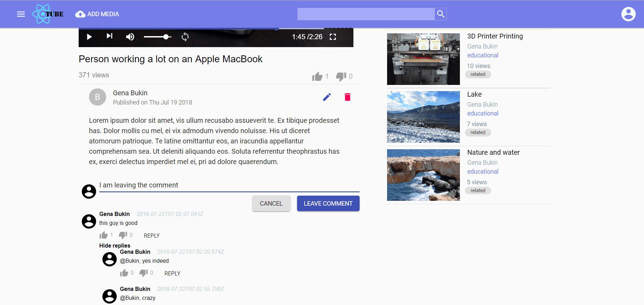Click the comment input field
This screenshot has width=644, height=305.
click(x=229, y=185)
